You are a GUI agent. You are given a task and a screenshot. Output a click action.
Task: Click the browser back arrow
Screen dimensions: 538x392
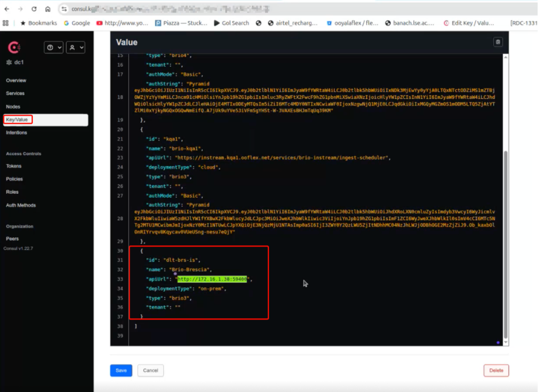click(7, 9)
